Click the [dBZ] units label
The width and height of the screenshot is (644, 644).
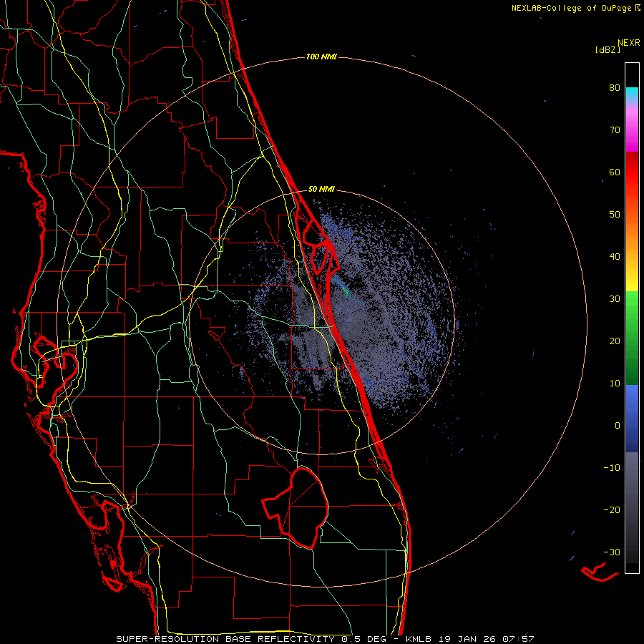pos(608,49)
